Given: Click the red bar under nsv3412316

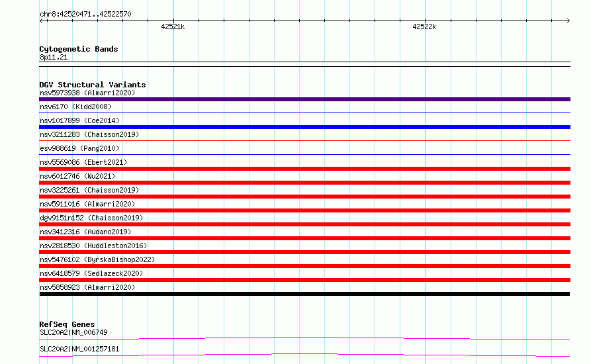Looking at the screenshot, I should click(x=304, y=238).
